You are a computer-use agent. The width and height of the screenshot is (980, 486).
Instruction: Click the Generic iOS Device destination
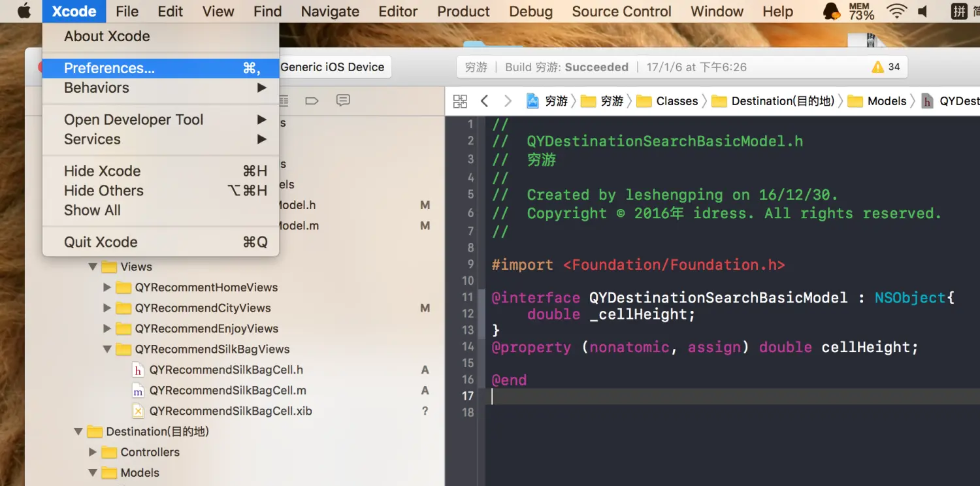tap(333, 67)
